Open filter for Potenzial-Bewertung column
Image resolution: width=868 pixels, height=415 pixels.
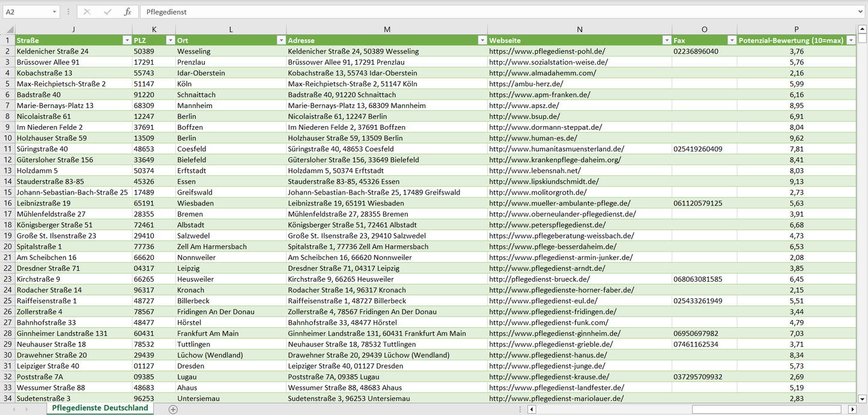click(851, 40)
